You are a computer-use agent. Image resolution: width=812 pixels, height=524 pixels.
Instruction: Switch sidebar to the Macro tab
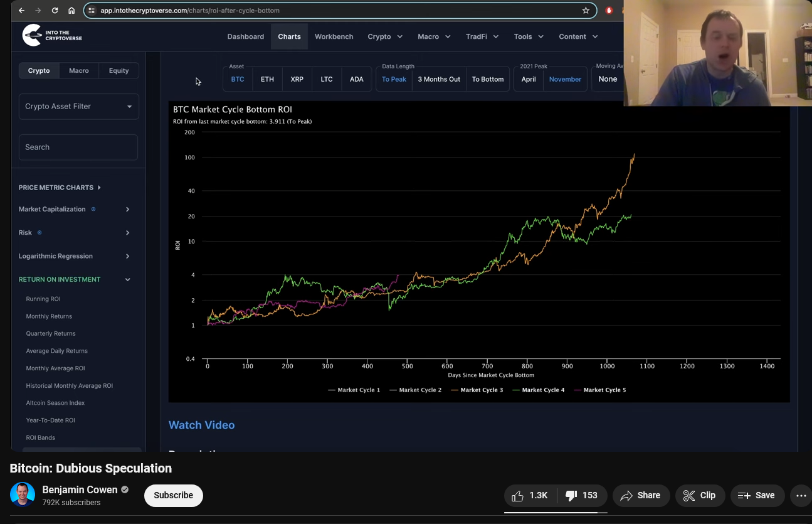[x=79, y=70]
